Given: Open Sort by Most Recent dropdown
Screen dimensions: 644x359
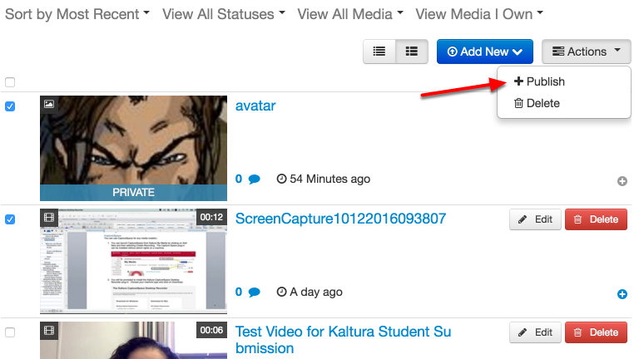Looking at the screenshot, I should pyautogui.click(x=77, y=14).
